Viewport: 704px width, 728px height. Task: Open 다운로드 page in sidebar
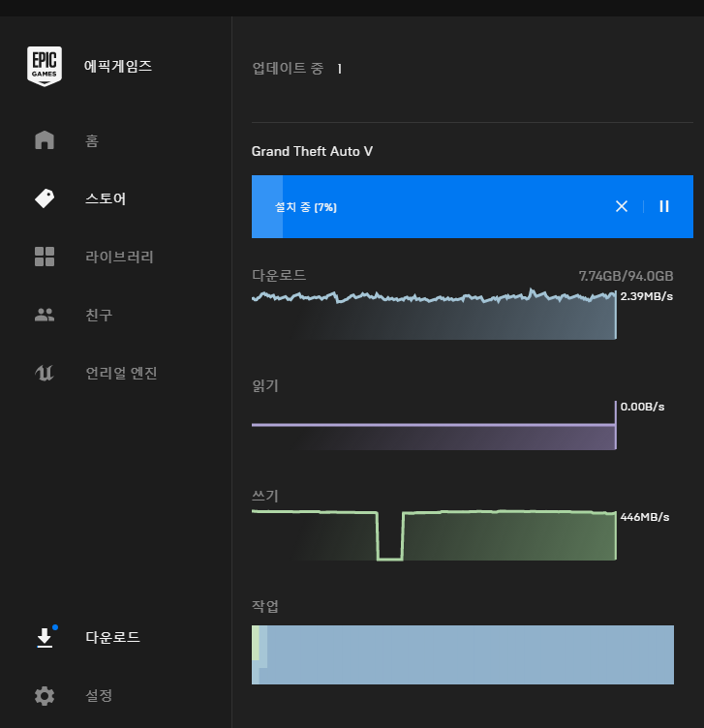[113, 637]
